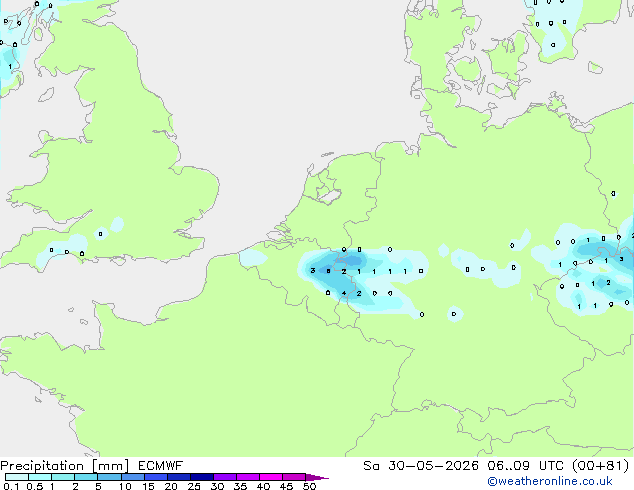
Task: Click the 1–2 mm legend color swatch
Action: [x=63, y=477]
